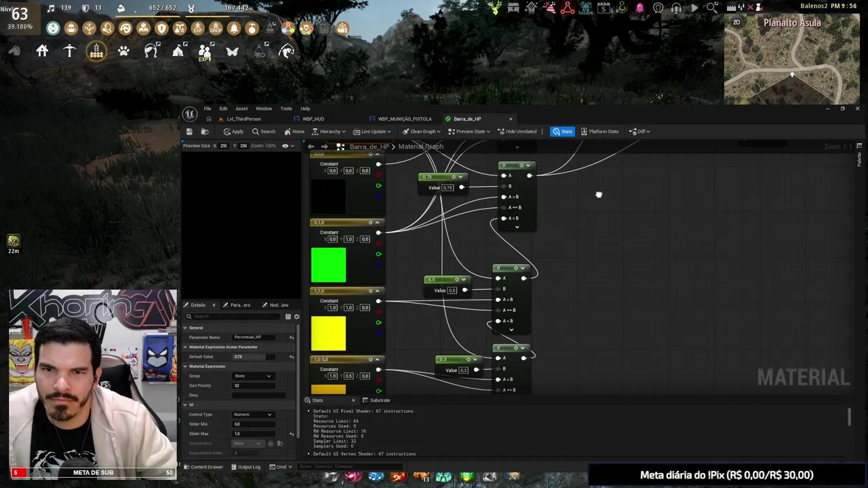Screen dimensions: 868x488
Task: Switch to the Details tab
Action: pyautogui.click(x=199, y=305)
